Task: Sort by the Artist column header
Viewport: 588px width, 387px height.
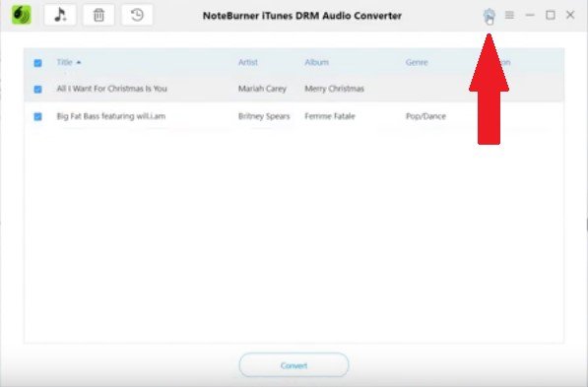Action: [x=248, y=62]
